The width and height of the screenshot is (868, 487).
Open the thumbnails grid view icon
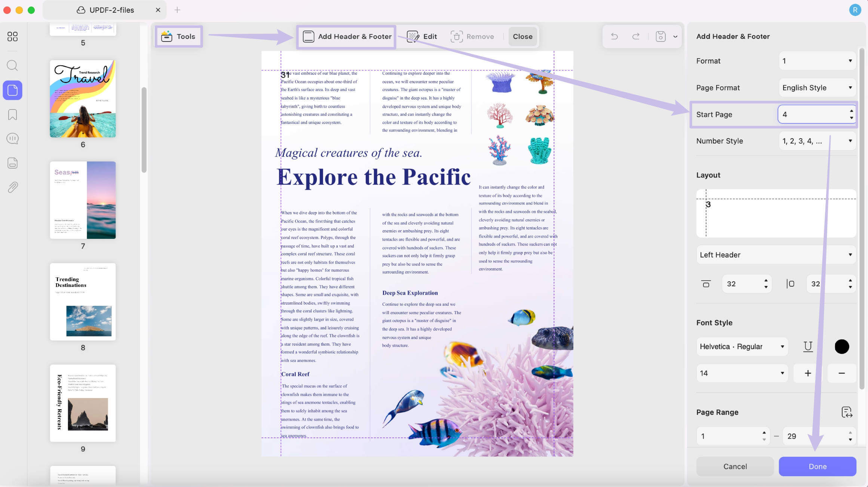[x=12, y=36]
